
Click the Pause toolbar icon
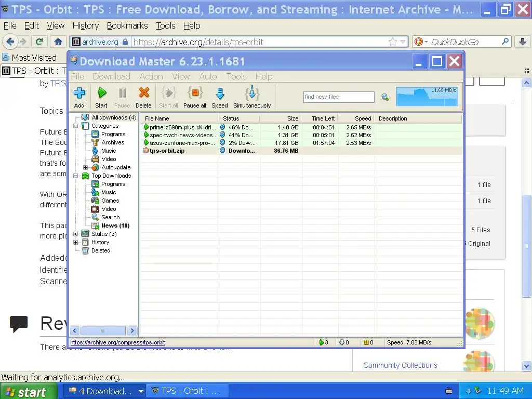point(122,97)
